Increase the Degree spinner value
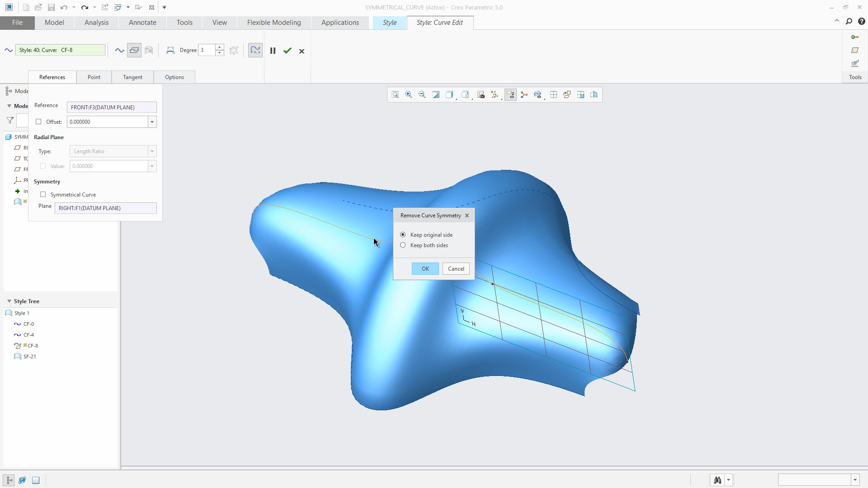Screen dimensions: 868x488 (220, 47)
